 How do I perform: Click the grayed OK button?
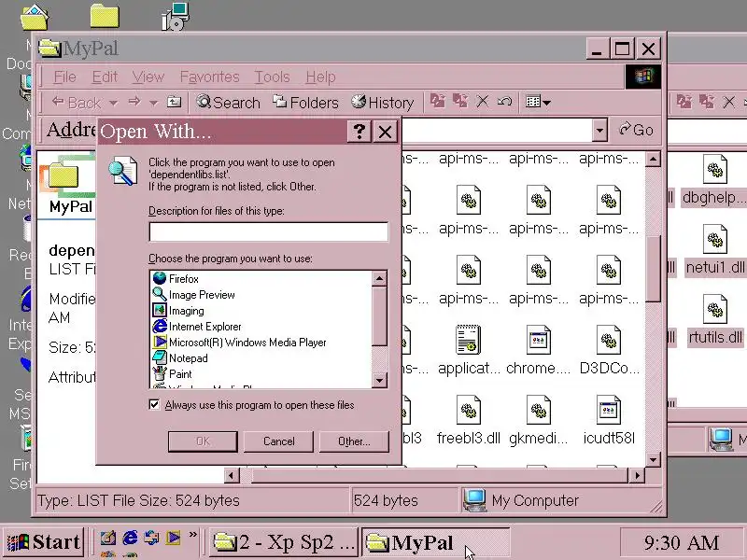(203, 441)
